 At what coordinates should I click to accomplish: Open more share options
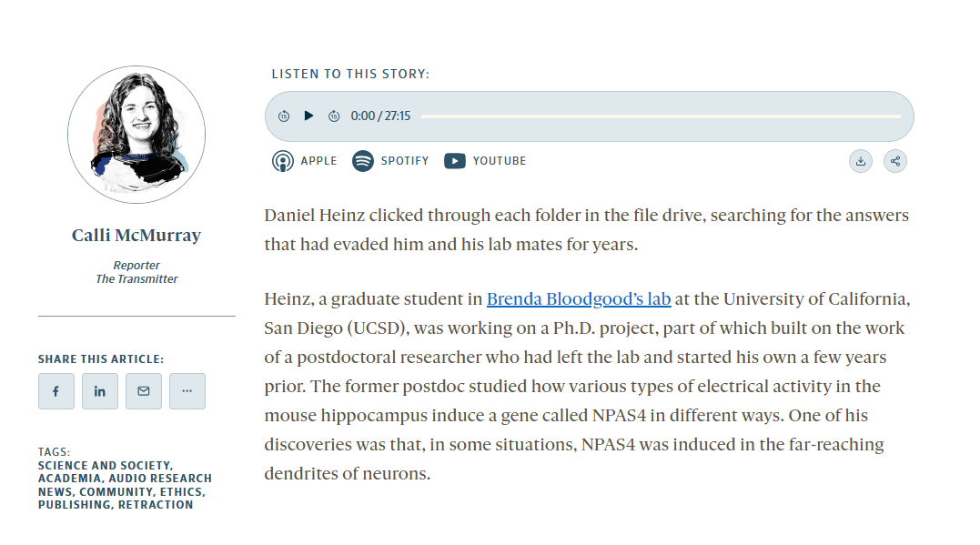(187, 391)
